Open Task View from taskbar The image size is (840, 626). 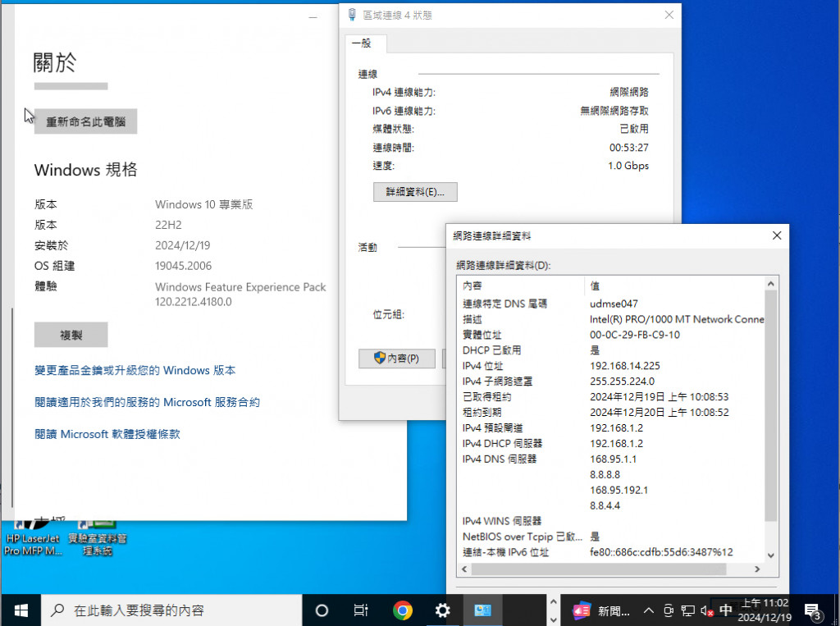tap(361, 610)
